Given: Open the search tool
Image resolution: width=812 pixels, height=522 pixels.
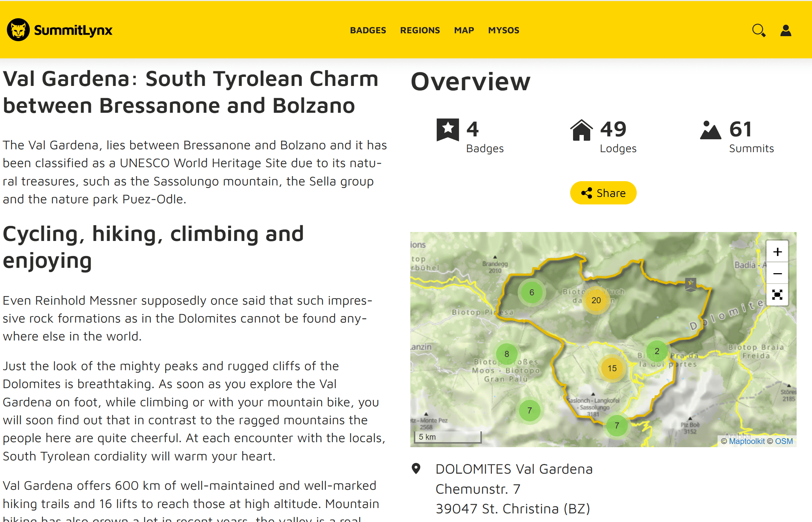Looking at the screenshot, I should click(x=759, y=30).
